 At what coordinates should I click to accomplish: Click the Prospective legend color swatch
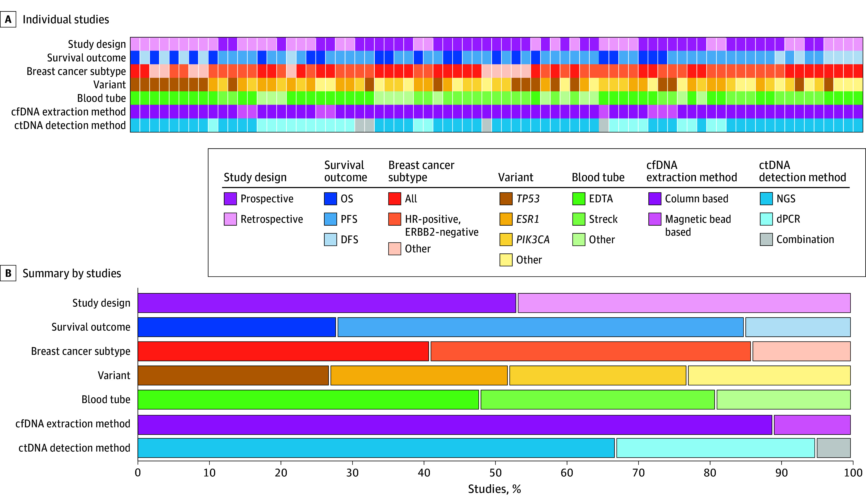click(x=230, y=199)
